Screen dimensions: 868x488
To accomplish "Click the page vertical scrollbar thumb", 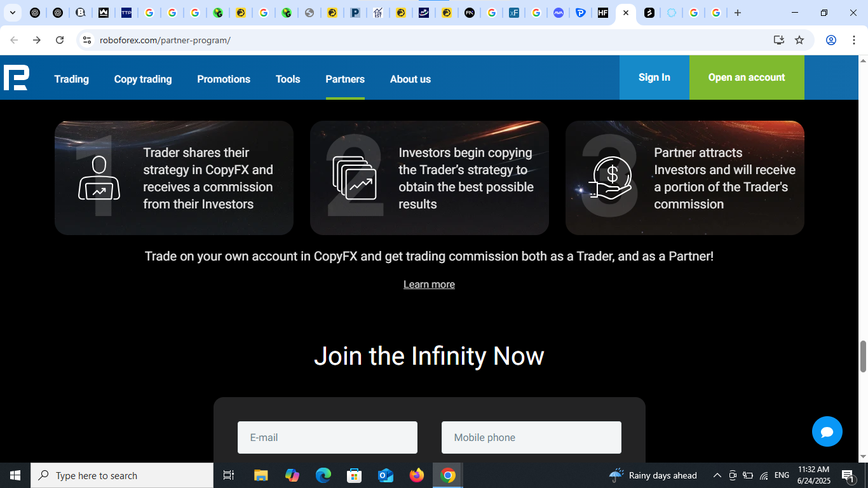I will click(x=863, y=356).
